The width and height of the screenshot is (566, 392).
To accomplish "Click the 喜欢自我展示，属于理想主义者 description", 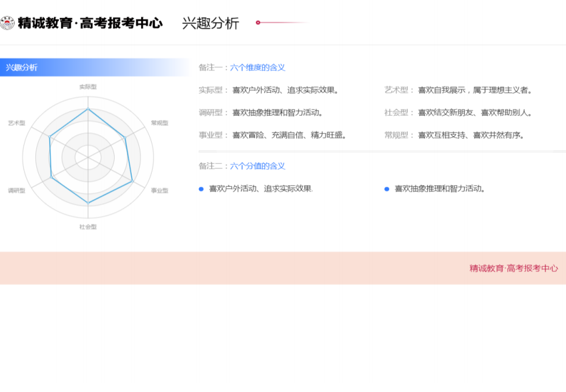I will click(475, 90).
